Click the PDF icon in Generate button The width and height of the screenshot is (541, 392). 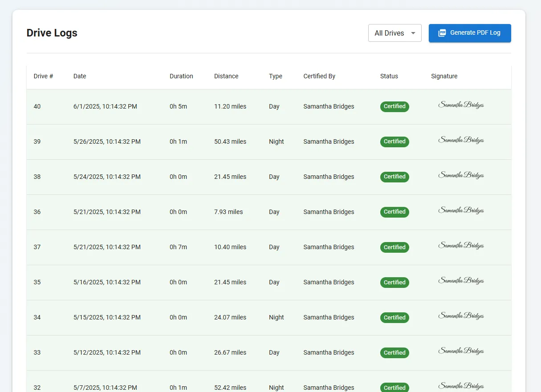442,33
